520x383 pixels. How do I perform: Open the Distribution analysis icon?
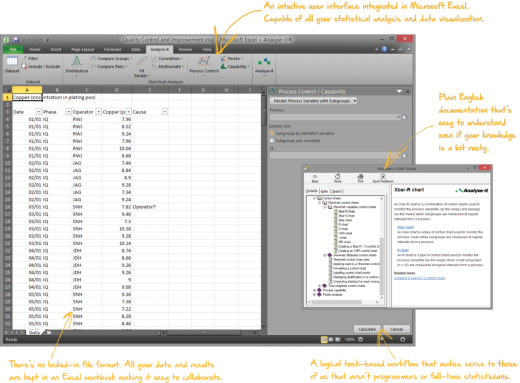pyautogui.click(x=77, y=64)
